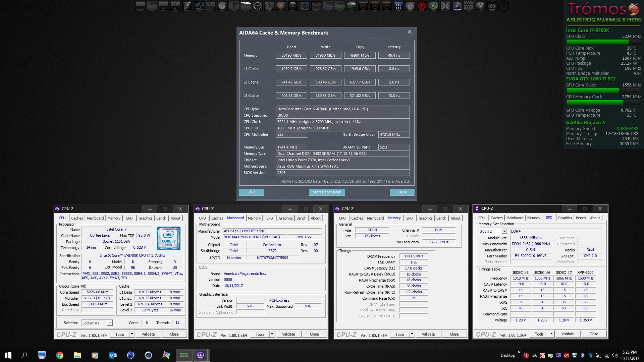This screenshot has height=362, width=644.
Task: Click Desktop toolbar label on taskbar
Action: [507, 355]
